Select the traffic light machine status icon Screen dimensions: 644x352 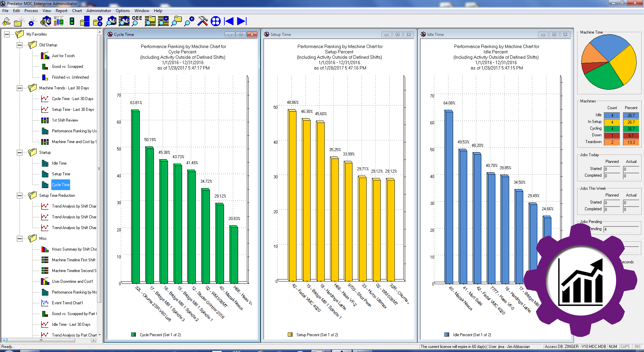coord(71,21)
